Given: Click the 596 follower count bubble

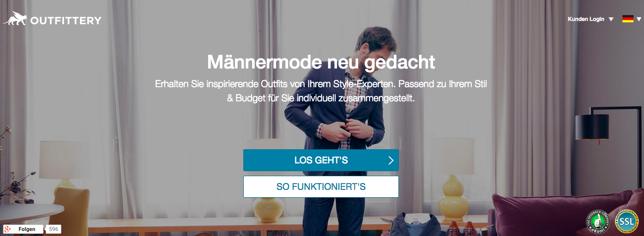Looking at the screenshot, I should click(x=54, y=229).
